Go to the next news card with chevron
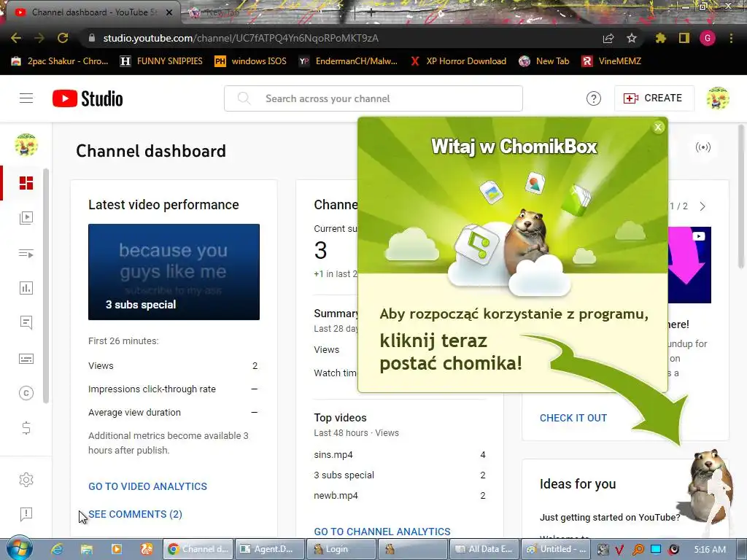 [x=703, y=206]
